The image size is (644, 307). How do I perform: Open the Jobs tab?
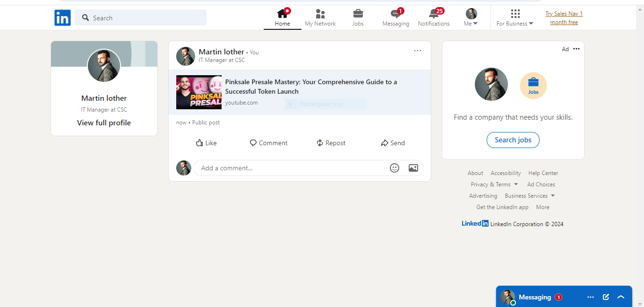pos(358,18)
